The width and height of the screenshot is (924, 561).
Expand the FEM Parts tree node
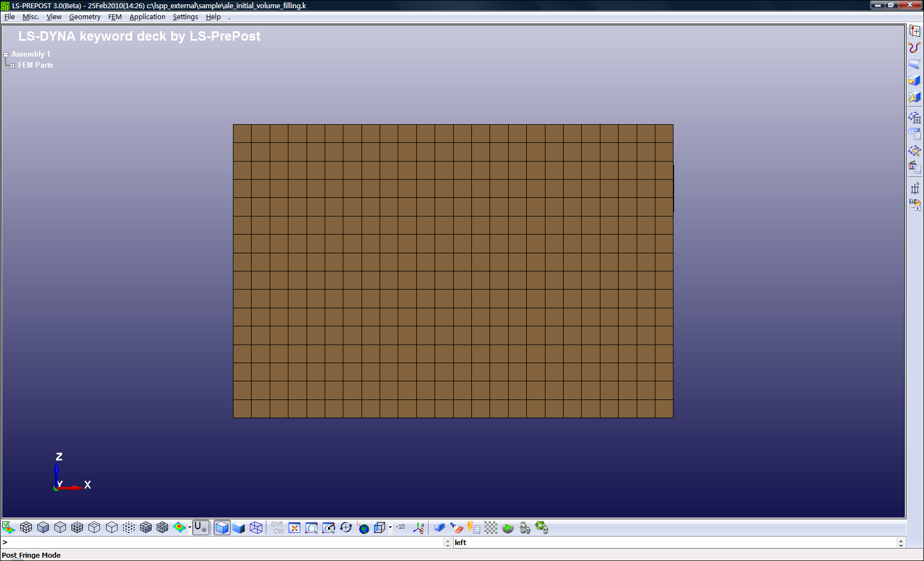[12, 65]
